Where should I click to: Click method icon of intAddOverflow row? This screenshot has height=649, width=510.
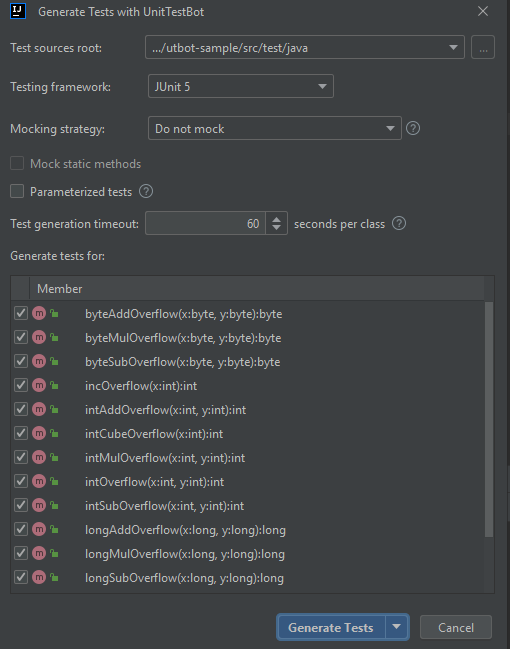pyautogui.click(x=39, y=409)
